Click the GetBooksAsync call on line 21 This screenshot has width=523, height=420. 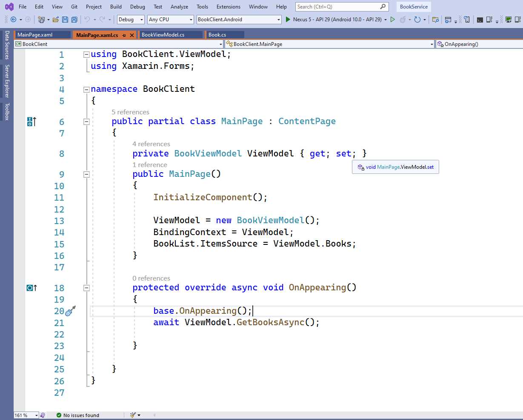click(x=270, y=322)
